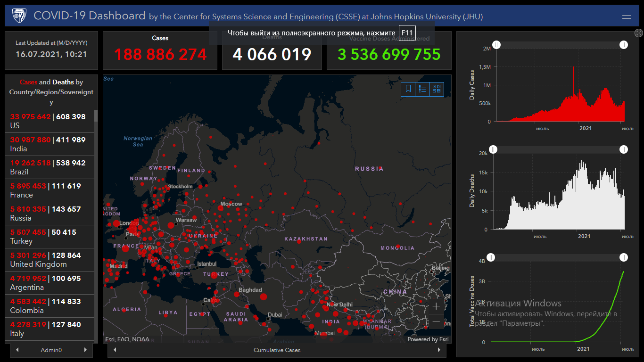Go to previous list before Admin0
644x362 pixels.
point(17,350)
